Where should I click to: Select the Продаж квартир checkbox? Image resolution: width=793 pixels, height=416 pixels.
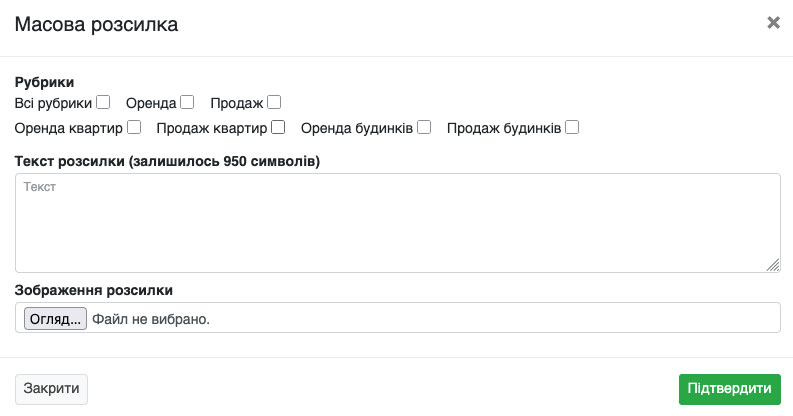(279, 127)
